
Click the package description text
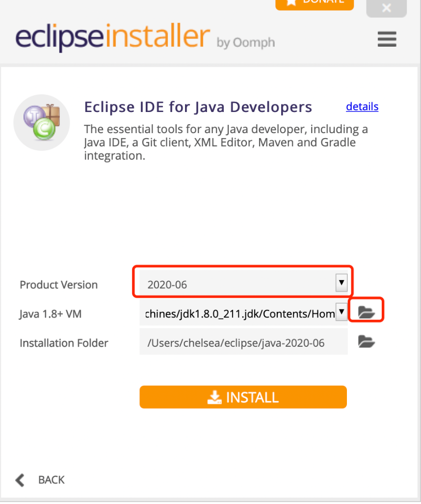[226, 142]
